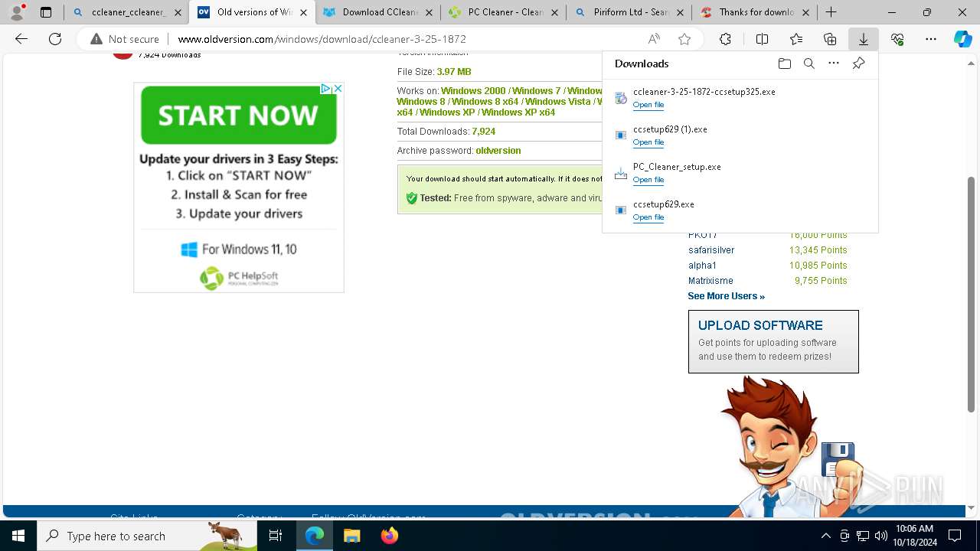Viewport: 980px width, 551px height.
Task: Go back to the previous page
Action: 21,39
